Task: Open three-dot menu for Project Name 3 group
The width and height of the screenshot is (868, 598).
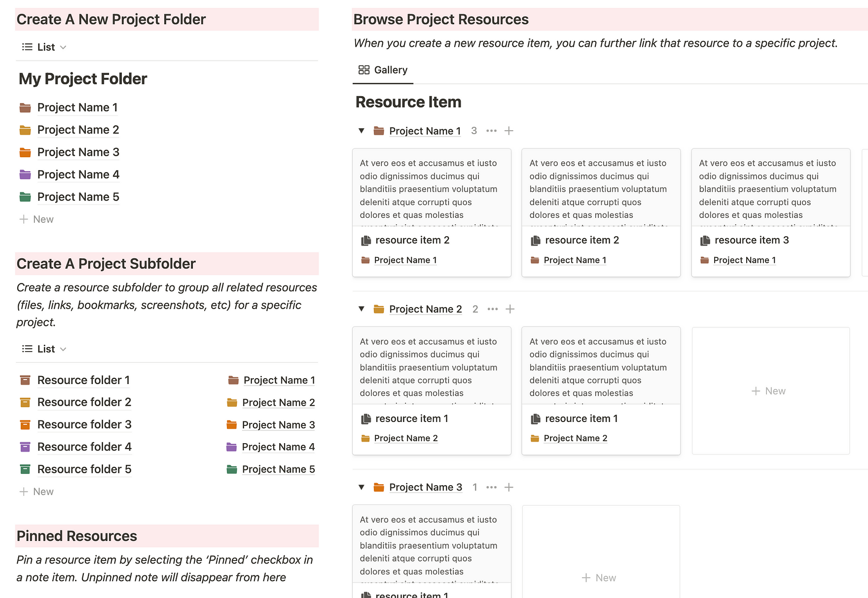Action: point(491,488)
